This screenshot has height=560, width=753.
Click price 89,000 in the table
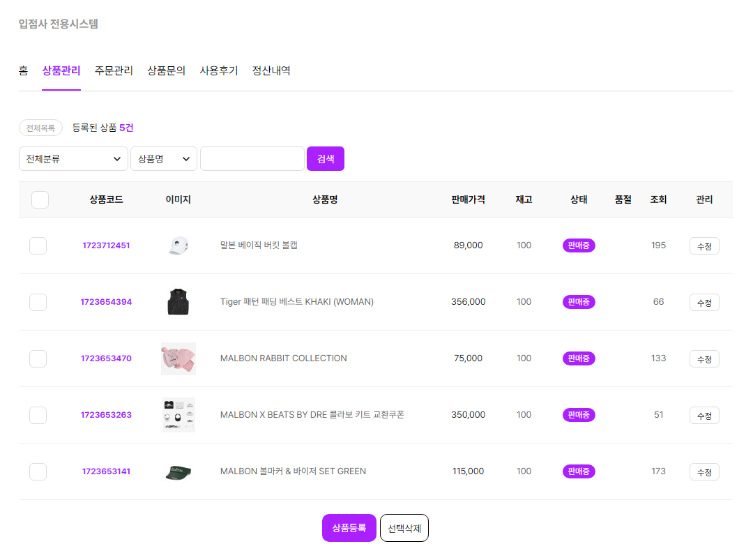click(469, 245)
